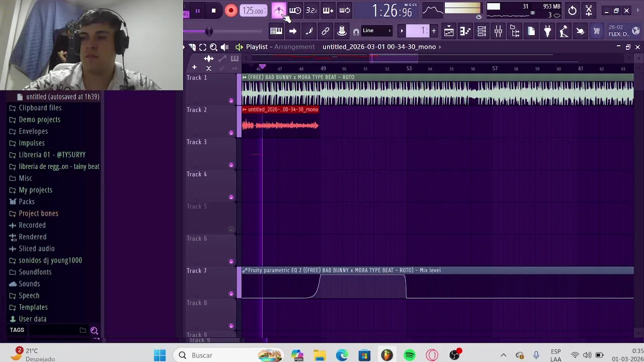Click the multilink to controllers stamp icon

coord(342,31)
